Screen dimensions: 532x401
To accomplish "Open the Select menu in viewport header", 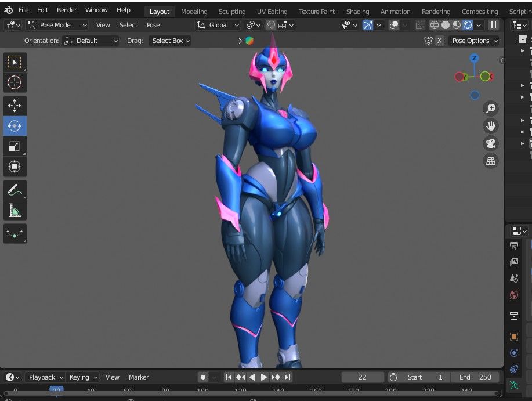I will click(x=128, y=25).
